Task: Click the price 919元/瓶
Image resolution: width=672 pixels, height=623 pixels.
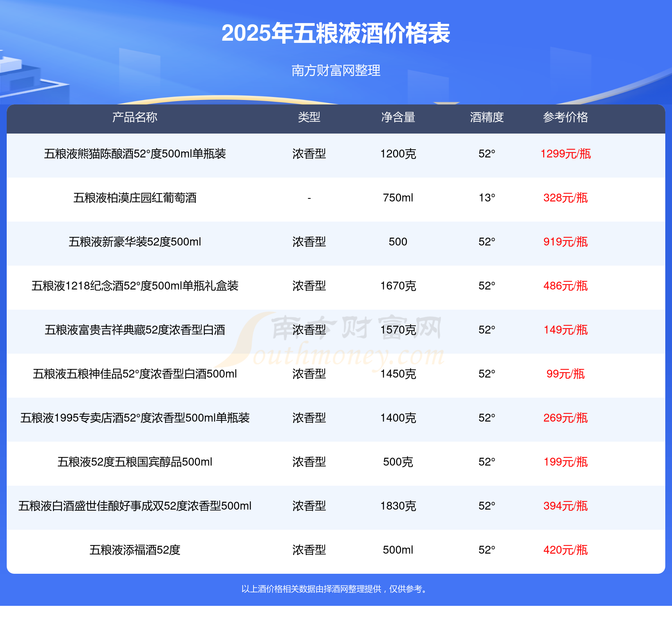Action: (x=566, y=242)
